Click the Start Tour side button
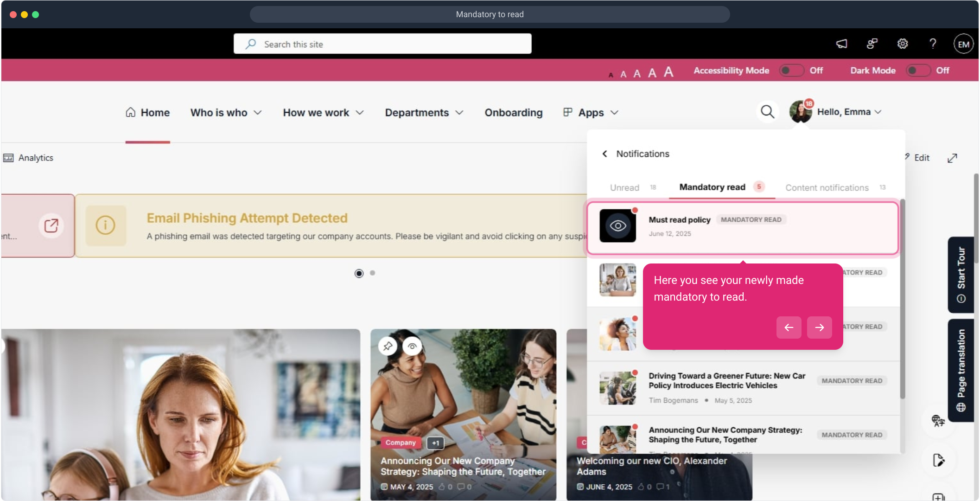 (961, 275)
